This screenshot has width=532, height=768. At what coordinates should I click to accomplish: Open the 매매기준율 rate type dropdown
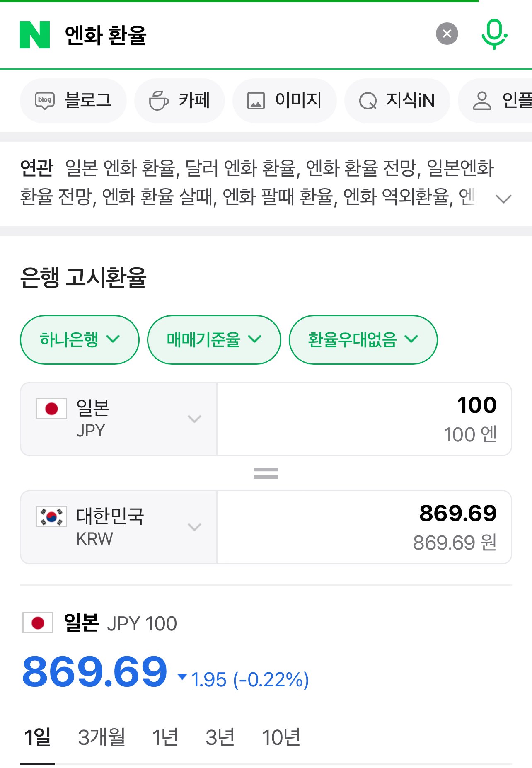tap(214, 340)
